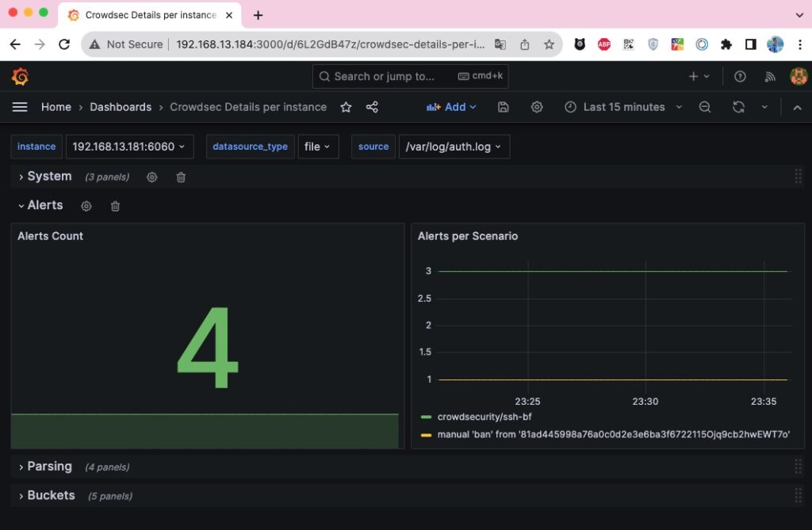Open Alerts row settings gear
The height and width of the screenshot is (530, 812).
click(x=86, y=206)
